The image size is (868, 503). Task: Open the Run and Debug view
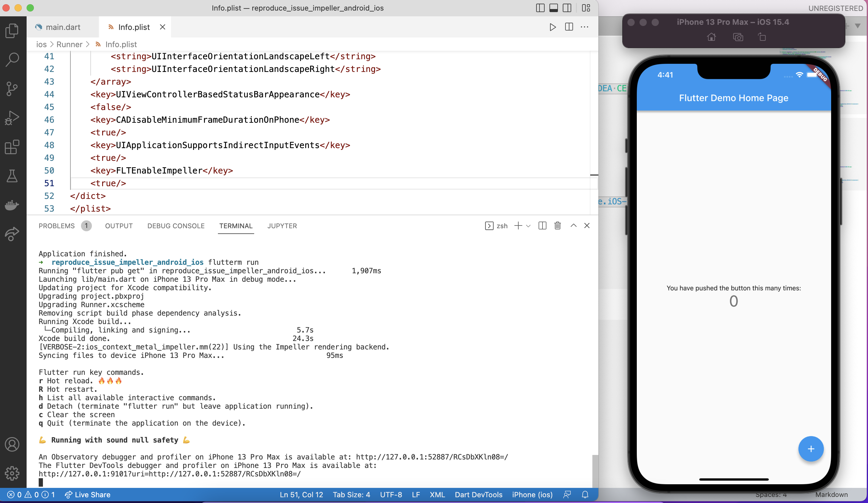pyautogui.click(x=12, y=118)
